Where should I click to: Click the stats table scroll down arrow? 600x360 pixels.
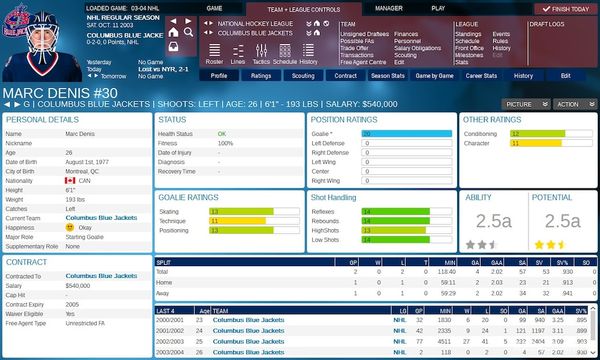click(593, 352)
